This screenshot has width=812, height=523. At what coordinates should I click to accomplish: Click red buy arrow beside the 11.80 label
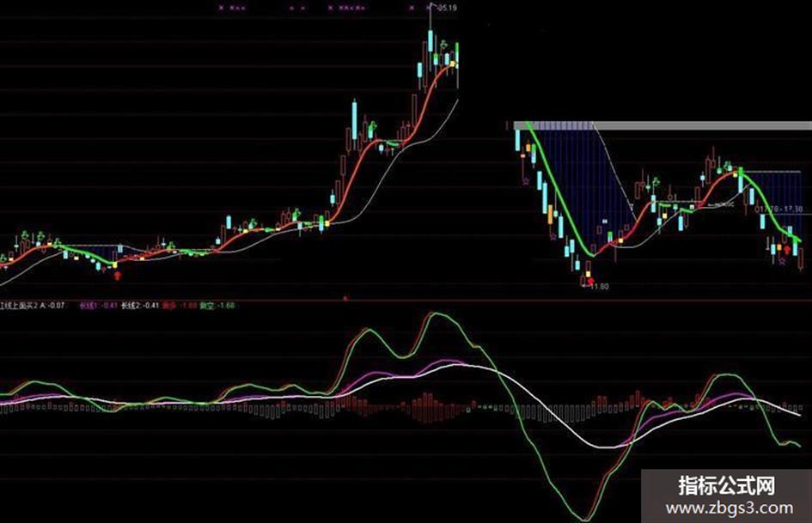tap(591, 281)
